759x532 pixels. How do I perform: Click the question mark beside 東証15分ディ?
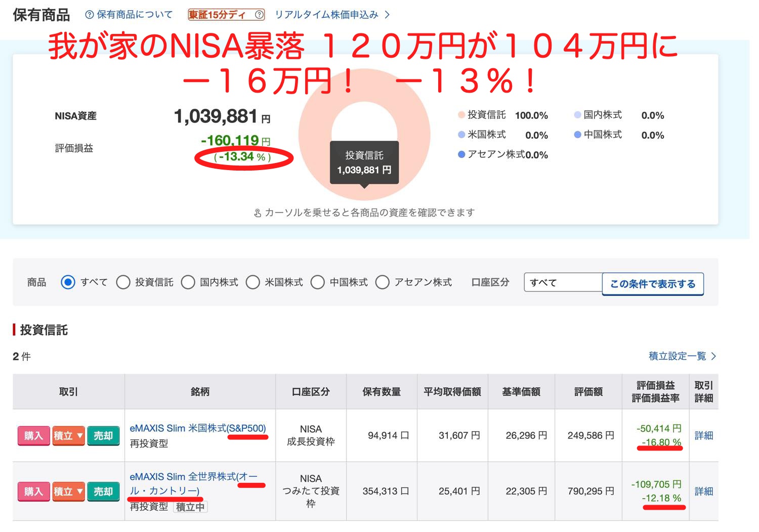(x=259, y=15)
